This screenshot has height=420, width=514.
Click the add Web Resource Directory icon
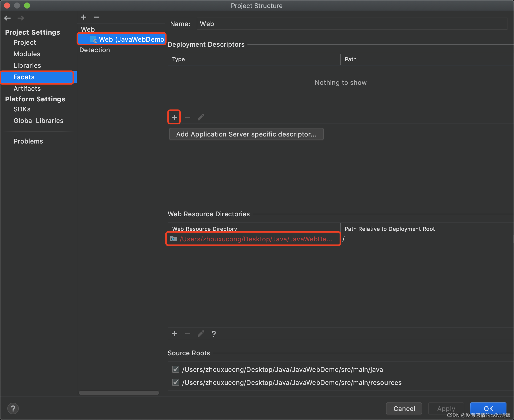pos(175,334)
